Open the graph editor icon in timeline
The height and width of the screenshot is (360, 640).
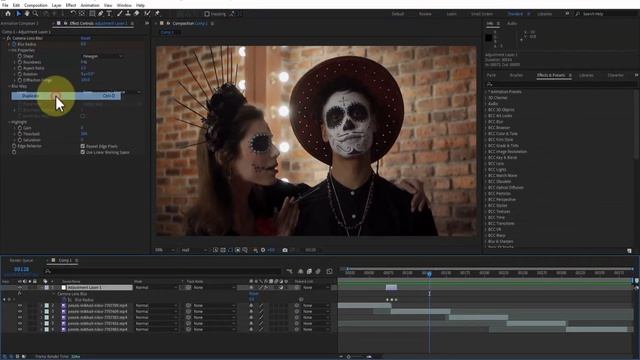(x=329, y=271)
